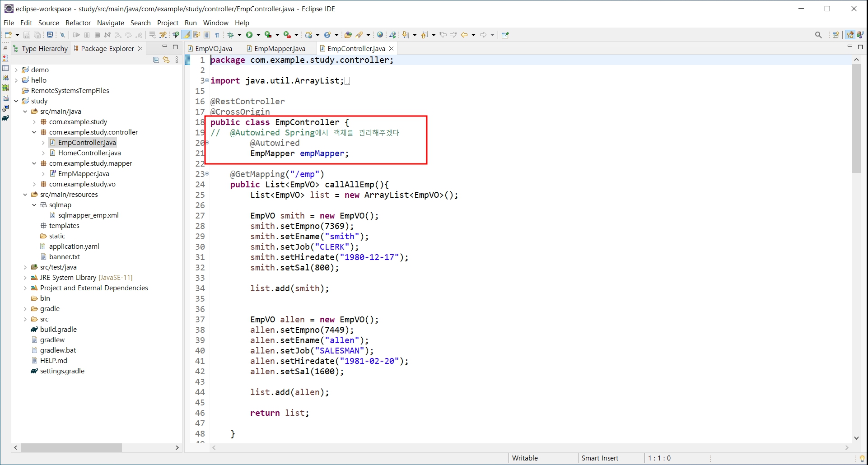Open the Refactor menu
The image size is (868, 465).
click(x=78, y=23)
